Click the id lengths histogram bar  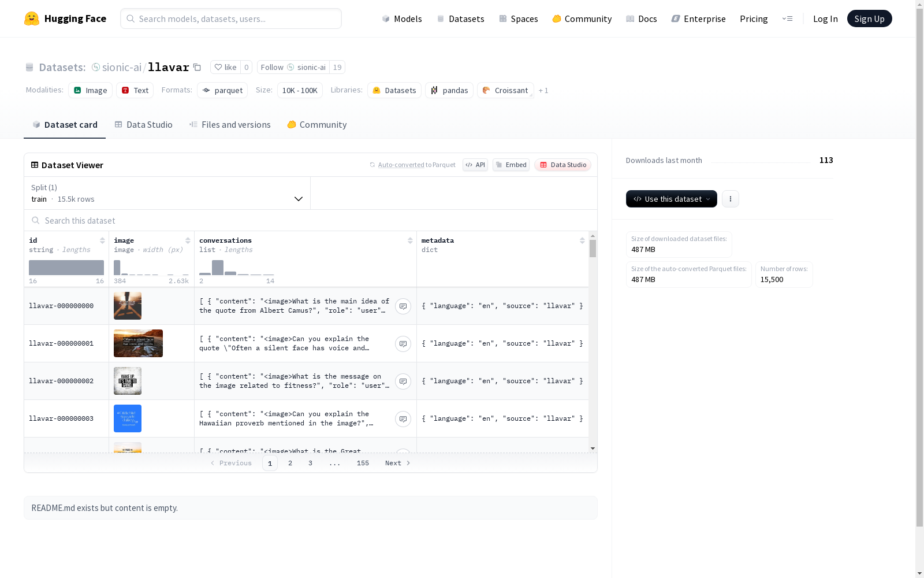click(x=66, y=268)
